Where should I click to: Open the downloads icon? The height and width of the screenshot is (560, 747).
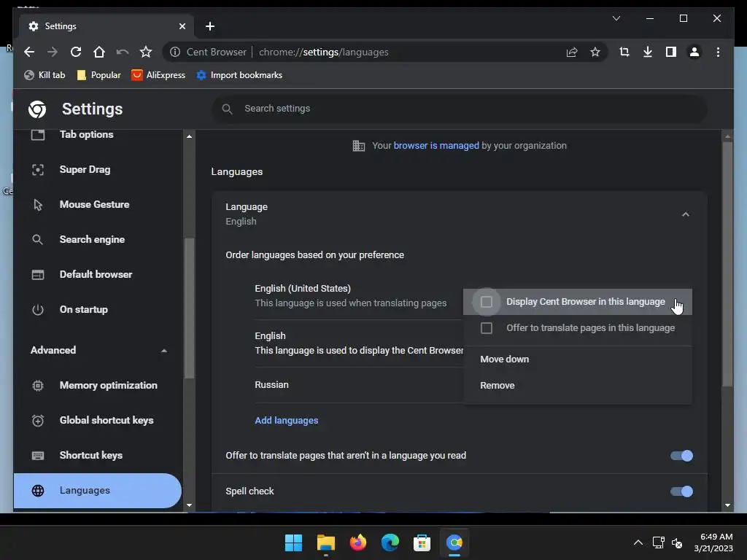648,52
